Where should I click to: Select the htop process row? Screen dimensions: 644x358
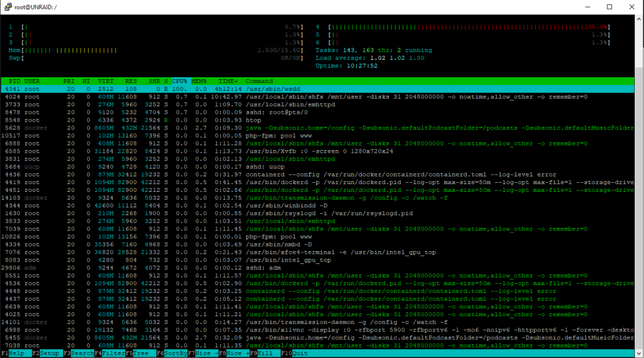317,120
